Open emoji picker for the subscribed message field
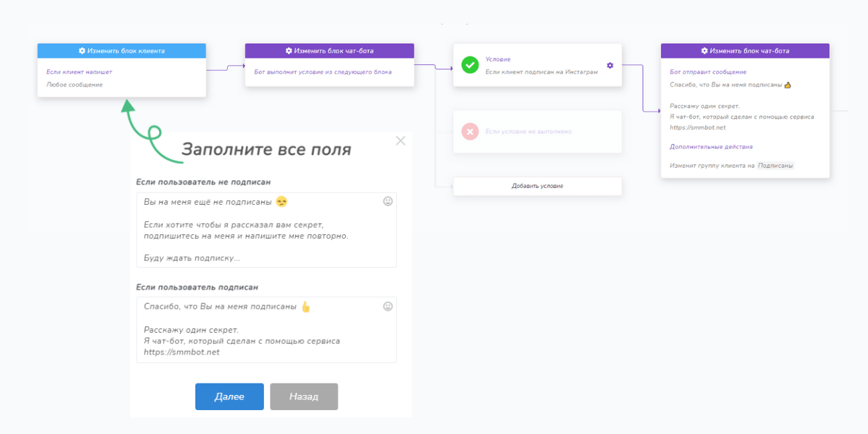868x434 pixels. pos(387,306)
